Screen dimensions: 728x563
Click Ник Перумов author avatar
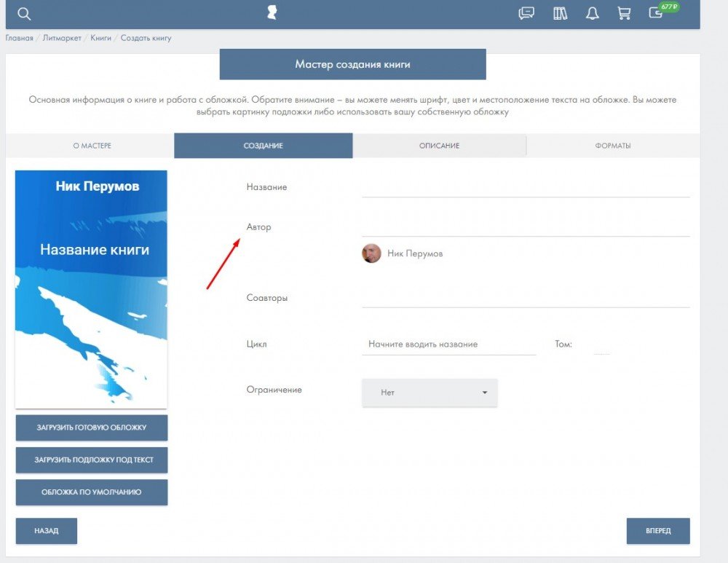coord(371,253)
